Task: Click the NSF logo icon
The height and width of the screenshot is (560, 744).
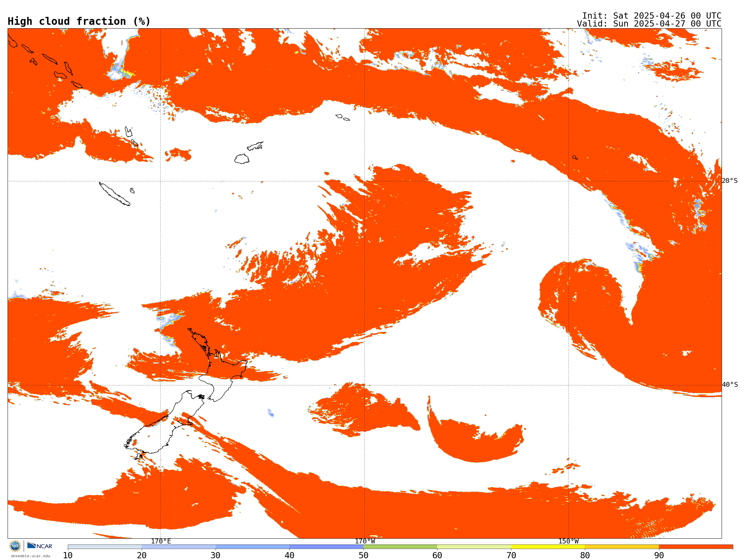Action: coord(15,546)
